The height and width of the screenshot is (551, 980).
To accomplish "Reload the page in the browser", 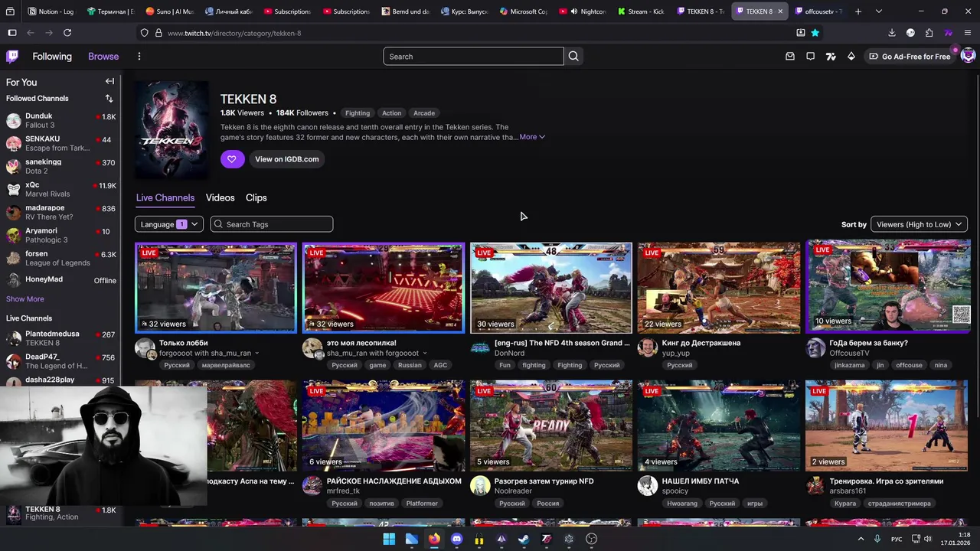I will click(67, 33).
